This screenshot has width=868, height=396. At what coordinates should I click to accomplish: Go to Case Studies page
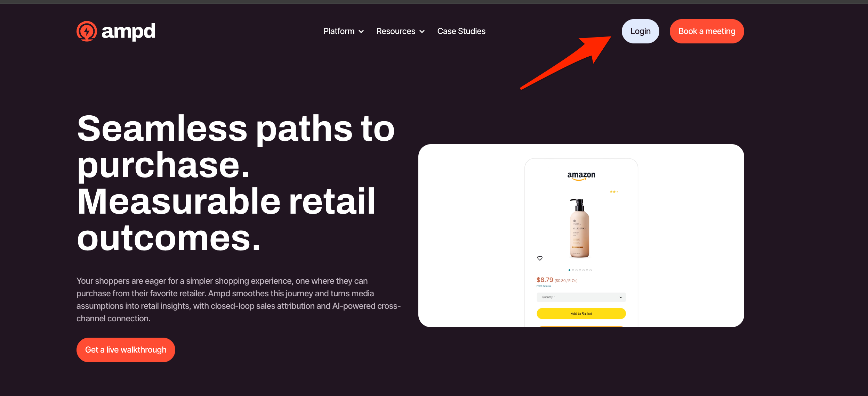(461, 31)
